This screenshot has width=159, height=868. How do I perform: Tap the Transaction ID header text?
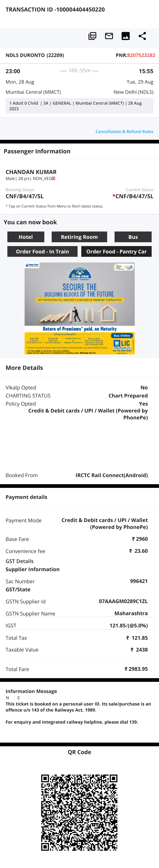coord(55,9)
